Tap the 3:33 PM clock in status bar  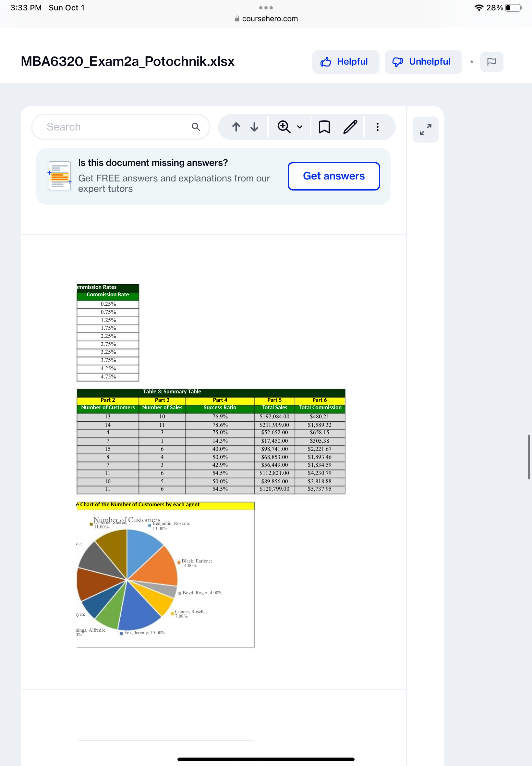click(26, 8)
